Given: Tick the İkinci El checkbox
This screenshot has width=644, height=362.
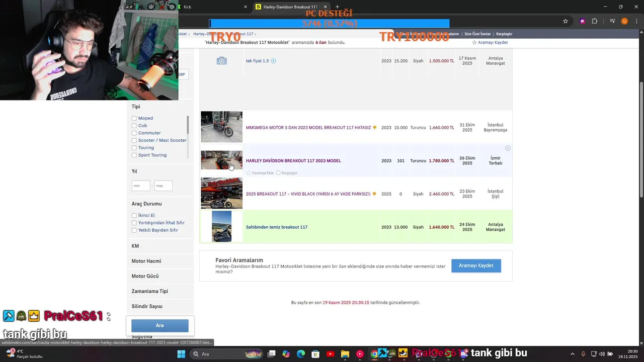Looking at the screenshot, I should click(x=134, y=215).
